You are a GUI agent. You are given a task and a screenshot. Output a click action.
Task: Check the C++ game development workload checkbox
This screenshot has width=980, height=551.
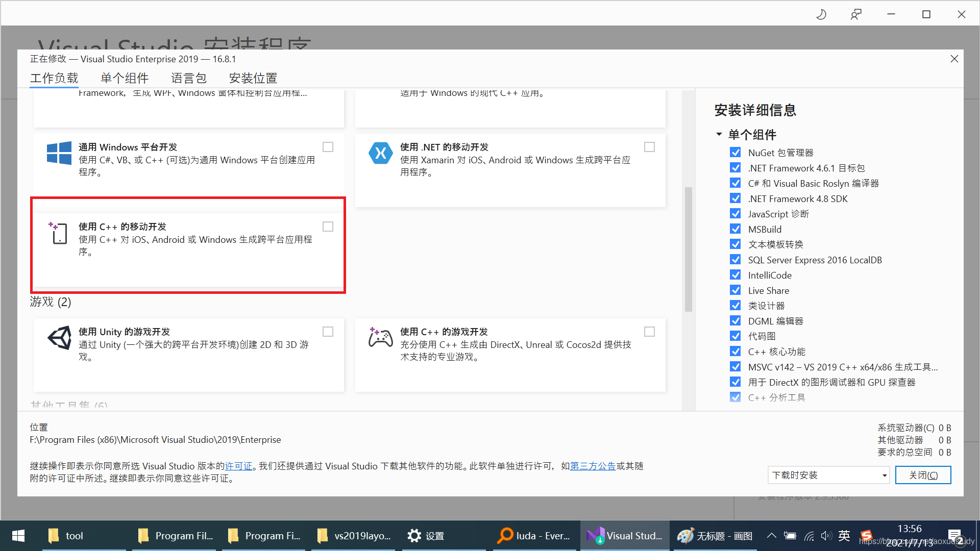(x=649, y=332)
